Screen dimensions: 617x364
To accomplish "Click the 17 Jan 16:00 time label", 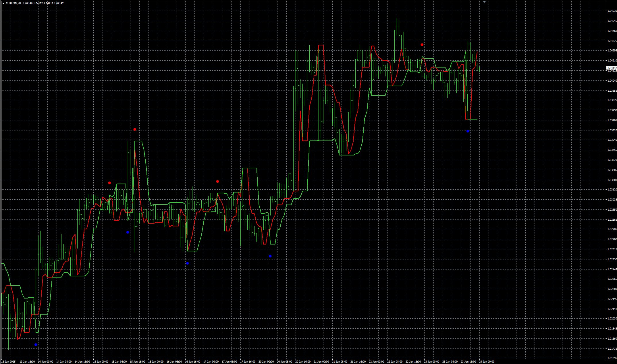I will tap(248, 362).
